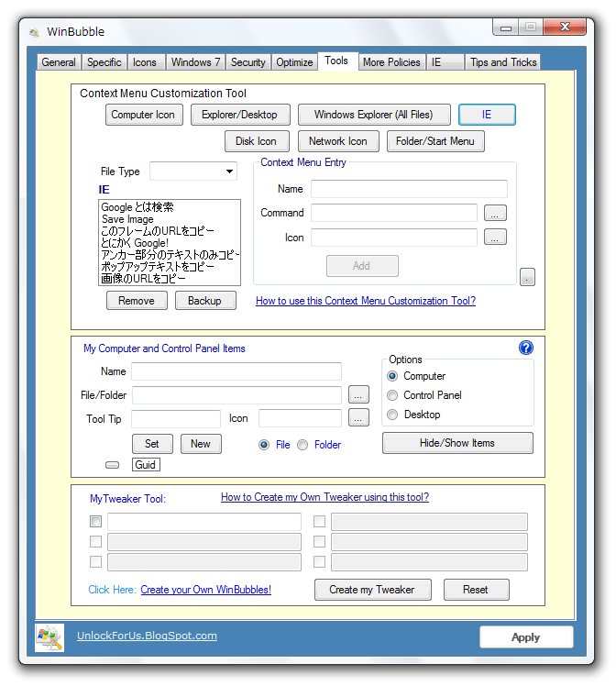This screenshot has height=686, width=616.
Task: Tick the second MyTweaker left column checkbox
Action: (95, 542)
